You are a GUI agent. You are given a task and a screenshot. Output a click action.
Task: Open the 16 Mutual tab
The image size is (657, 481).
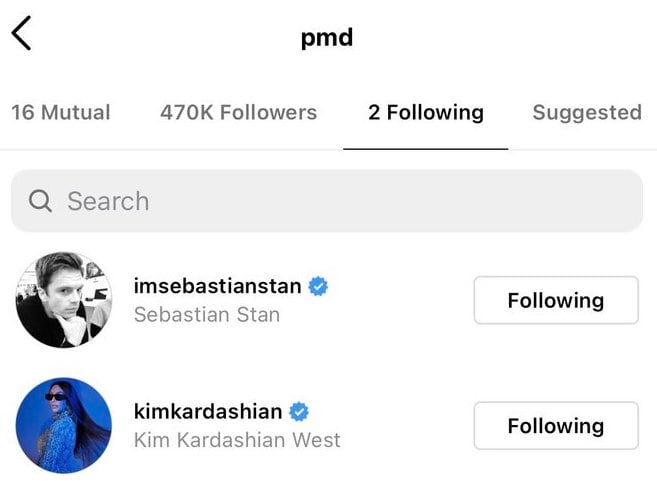(x=61, y=113)
